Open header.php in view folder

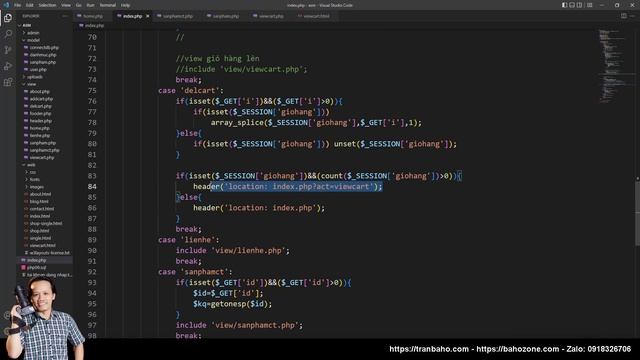coord(40,121)
